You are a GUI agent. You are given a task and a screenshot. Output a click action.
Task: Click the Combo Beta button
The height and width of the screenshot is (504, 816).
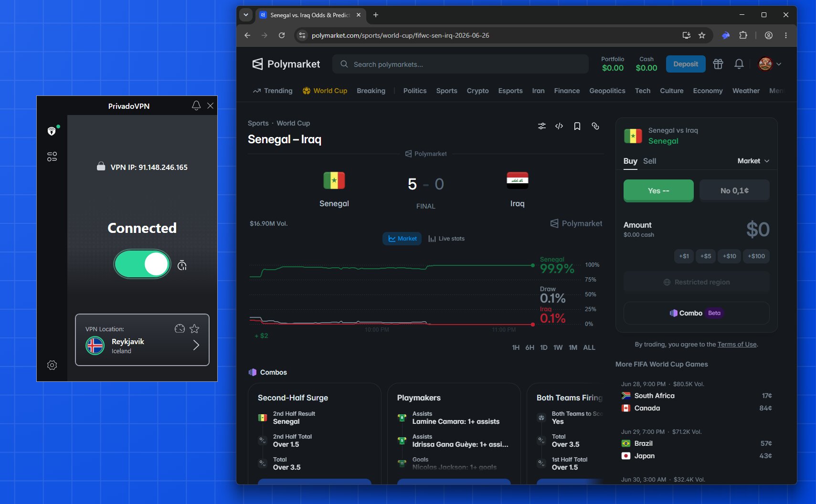[697, 313]
